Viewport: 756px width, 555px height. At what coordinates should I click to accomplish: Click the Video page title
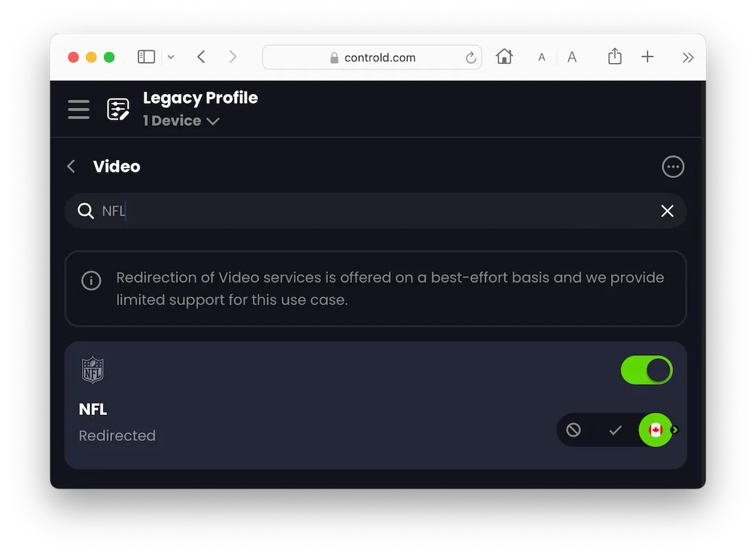click(117, 166)
